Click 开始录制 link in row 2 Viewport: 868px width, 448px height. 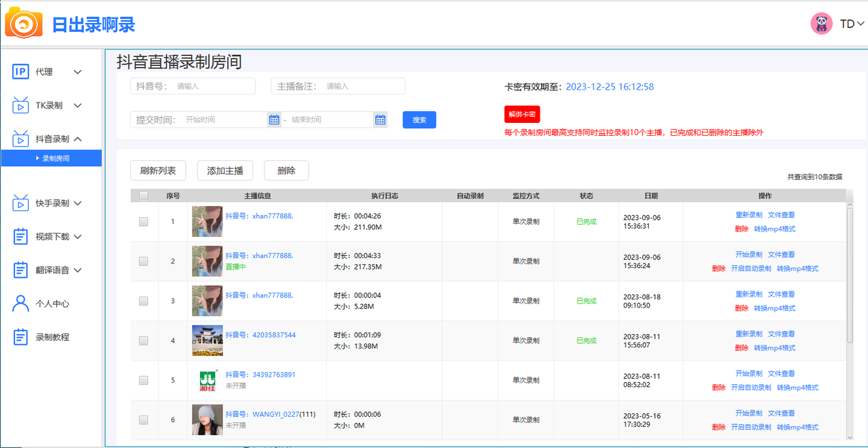[x=749, y=255]
